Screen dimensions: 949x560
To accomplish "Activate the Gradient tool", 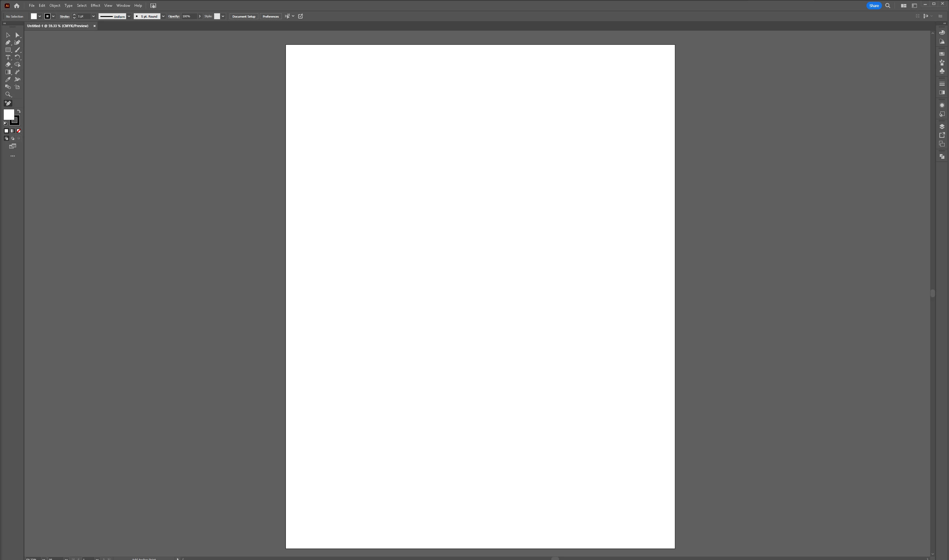I will click(8, 72).
